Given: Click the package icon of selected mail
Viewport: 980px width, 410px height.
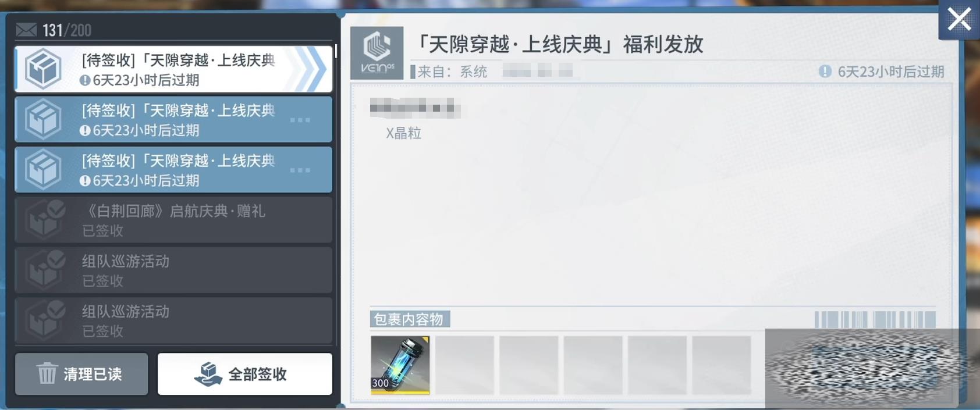Looking at the screenshot, I should click(x=43, y=69).
